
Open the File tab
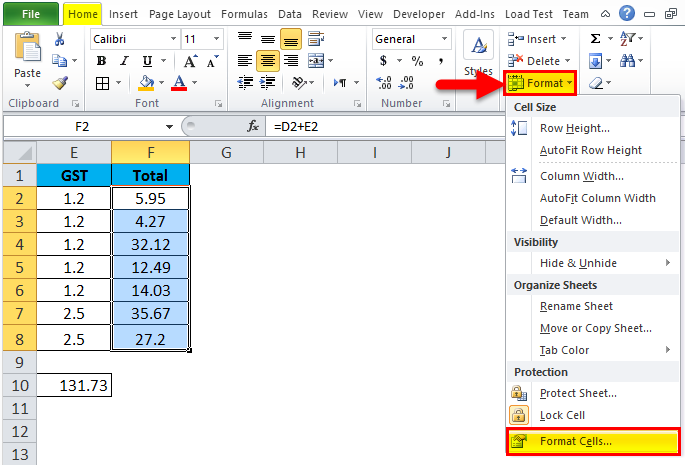[31, 14]
